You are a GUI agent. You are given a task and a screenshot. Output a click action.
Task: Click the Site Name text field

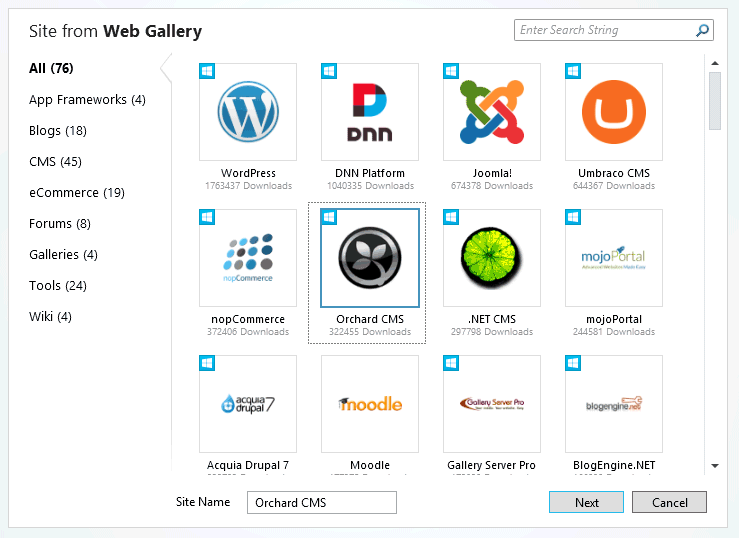[x=322, y=503]
